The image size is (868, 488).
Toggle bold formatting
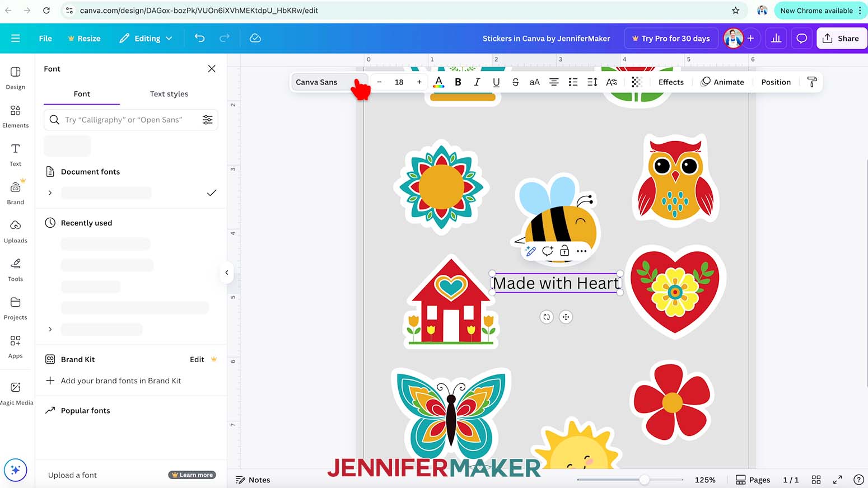(x=458, y=82)
